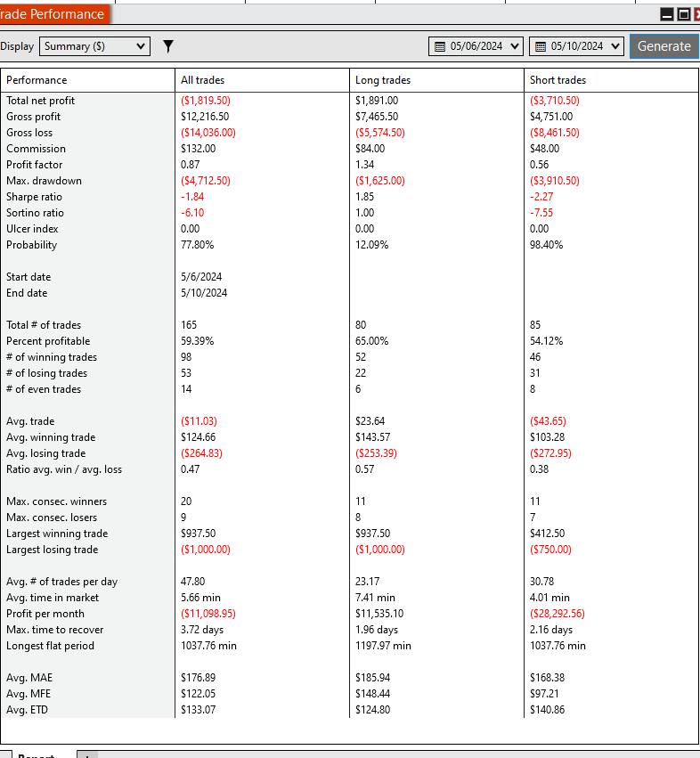
Task: Minimize the Trade Performance window
Action: point(667,14)
